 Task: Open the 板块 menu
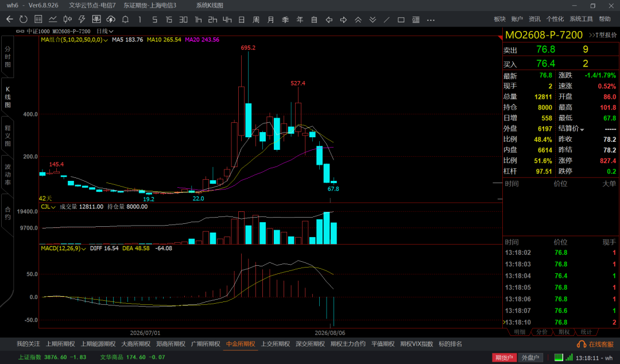click(x=500, y=19)
